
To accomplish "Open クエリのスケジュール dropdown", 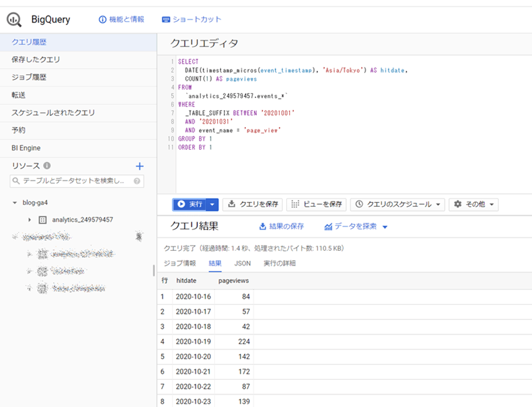I will [398, 204].
